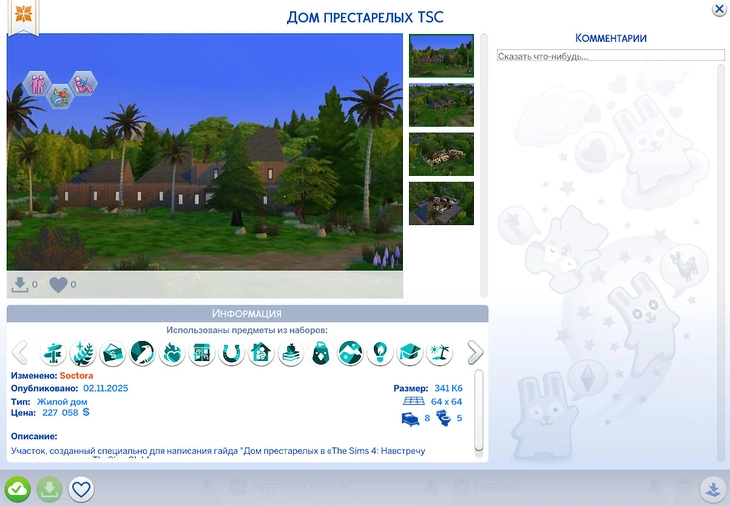This screenshot has height=506, width=730.
Task: Toggle the heart likes icon under preview
Action: point(59,285)
